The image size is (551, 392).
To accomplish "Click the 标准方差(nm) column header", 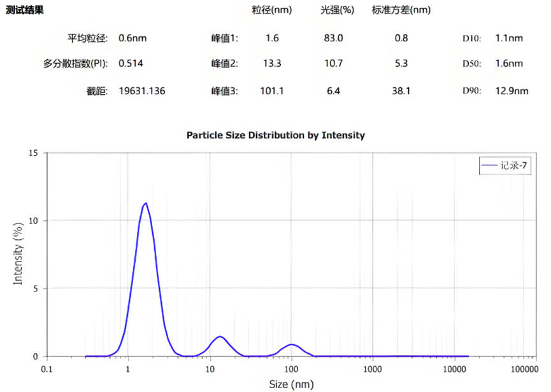I will coord(401,11).
